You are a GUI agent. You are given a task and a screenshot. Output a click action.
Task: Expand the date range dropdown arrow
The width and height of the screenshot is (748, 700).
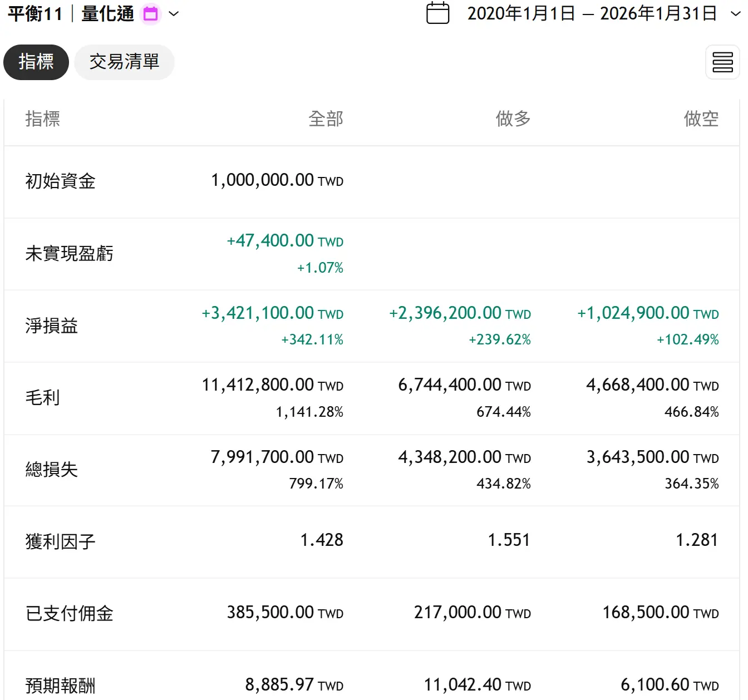735,14
